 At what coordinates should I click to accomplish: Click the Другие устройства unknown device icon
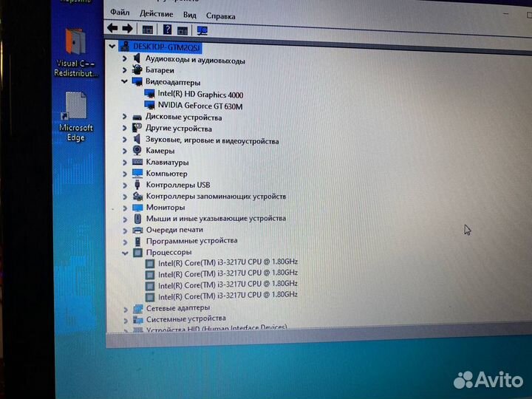tap(137, 128)
